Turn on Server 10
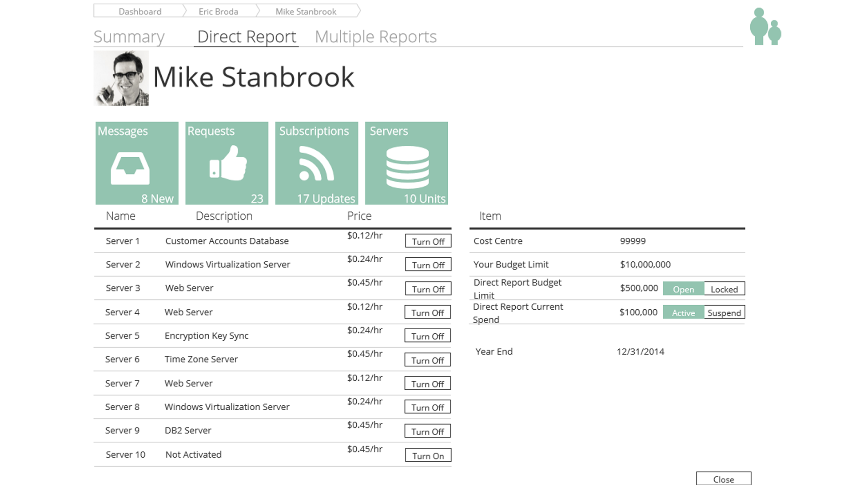868x487 pixels. [x=428, y=455]
